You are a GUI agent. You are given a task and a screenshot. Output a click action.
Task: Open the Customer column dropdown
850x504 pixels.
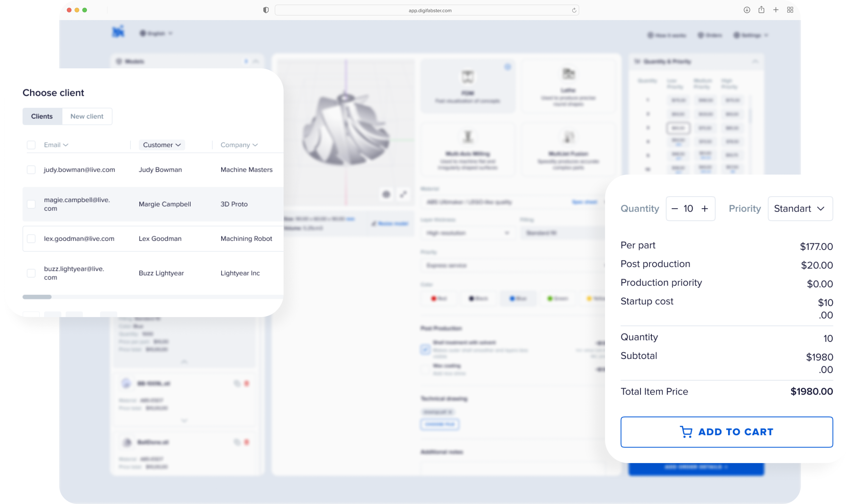point(162,145)
